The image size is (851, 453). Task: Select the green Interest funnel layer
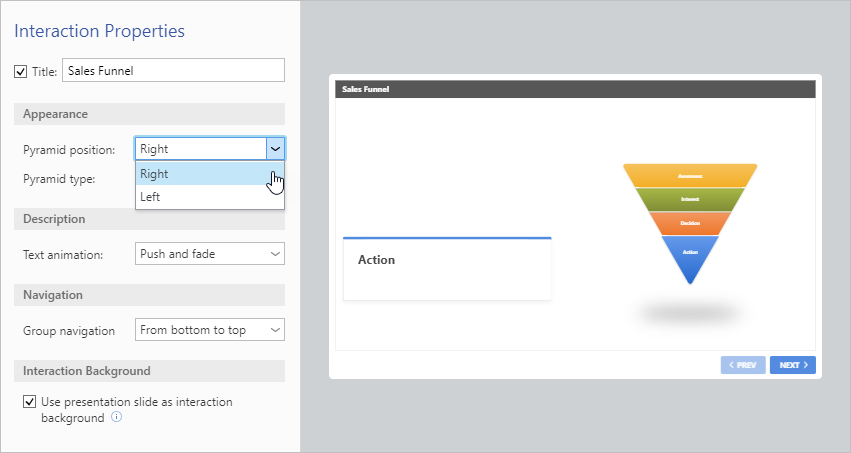[x=690, y=199]
